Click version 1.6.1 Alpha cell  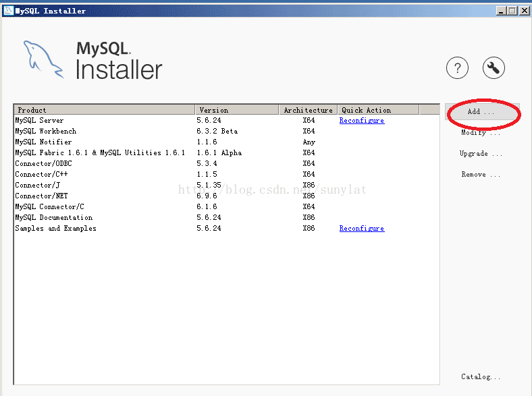(219, 153)
